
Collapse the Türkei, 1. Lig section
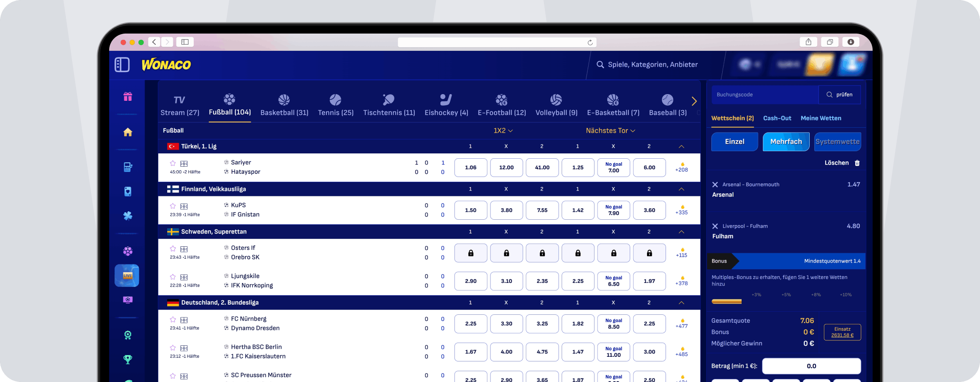(x=681, y=146)
